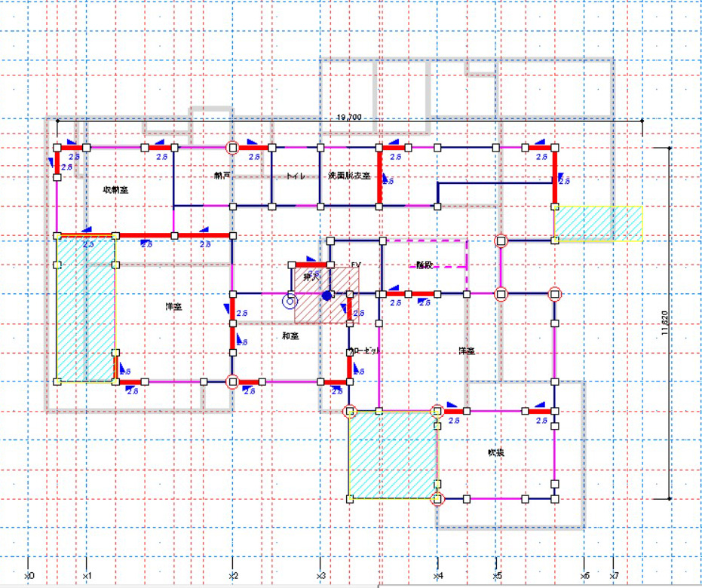Select the cyan hatched square left of 吹抜
This screenshot has width=702, height=588.
392,455
